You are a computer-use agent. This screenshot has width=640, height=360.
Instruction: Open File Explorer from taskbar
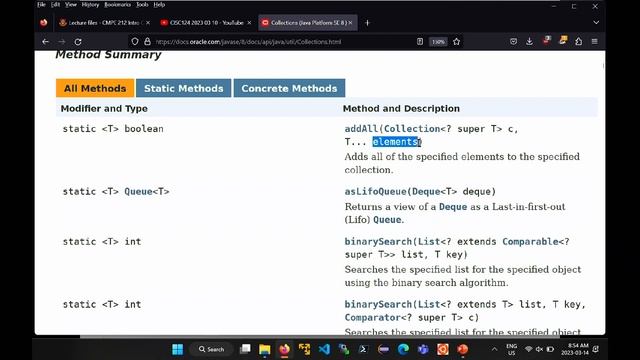[x=264, y=349]
